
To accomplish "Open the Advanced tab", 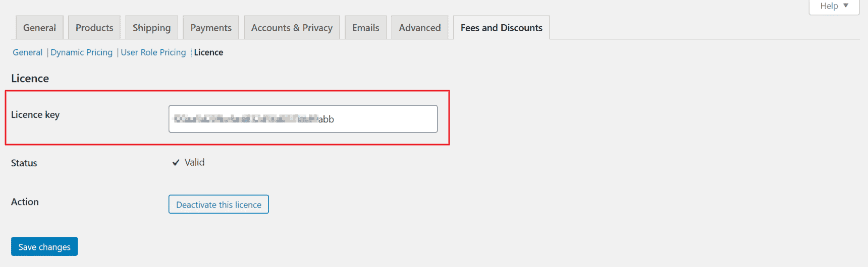I will [420, 28].
